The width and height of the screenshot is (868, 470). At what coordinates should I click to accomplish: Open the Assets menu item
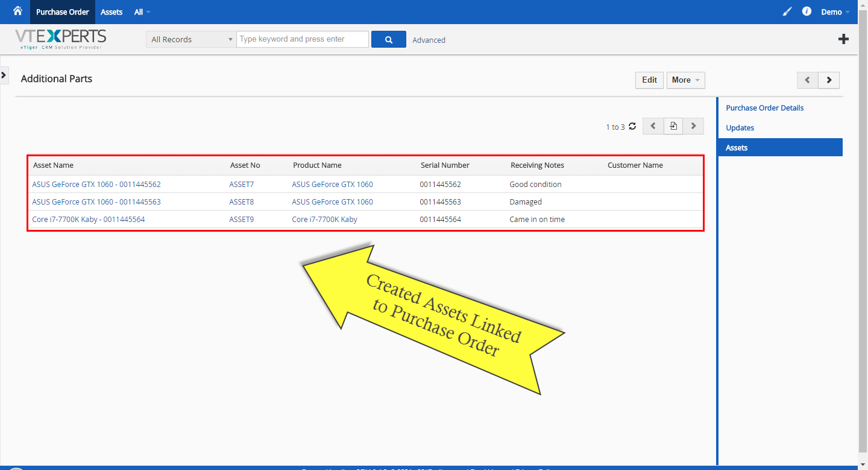tap(112, 12)
